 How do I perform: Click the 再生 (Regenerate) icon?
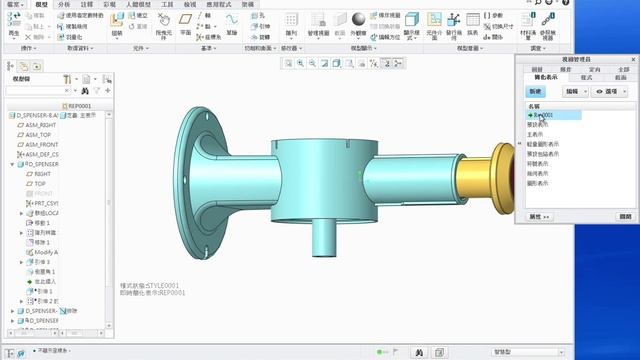13,20
